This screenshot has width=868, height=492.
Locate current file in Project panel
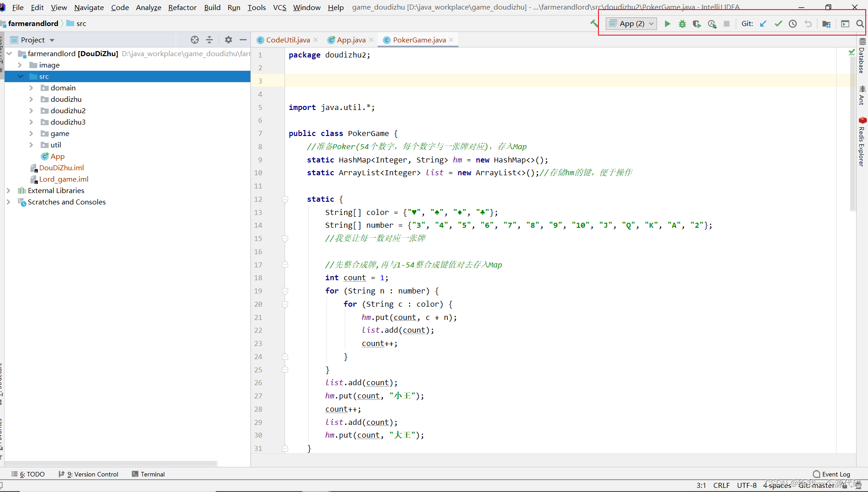click(195, 40)
